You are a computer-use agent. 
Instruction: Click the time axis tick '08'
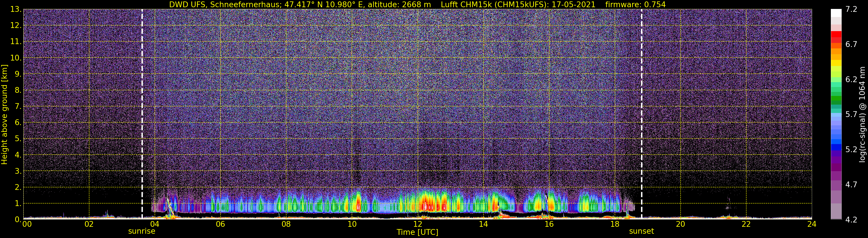[x=286, y=224]
